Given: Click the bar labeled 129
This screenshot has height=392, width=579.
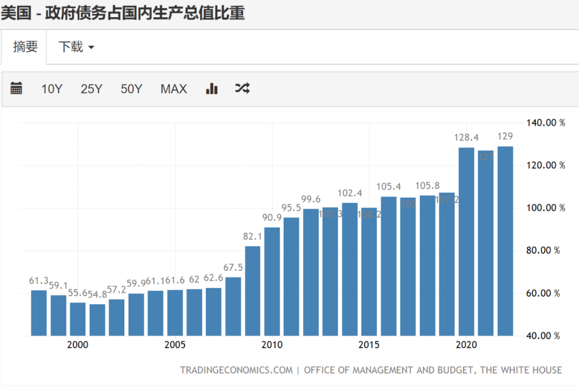Looking at the screenshot, I should (x=505, y=241).
